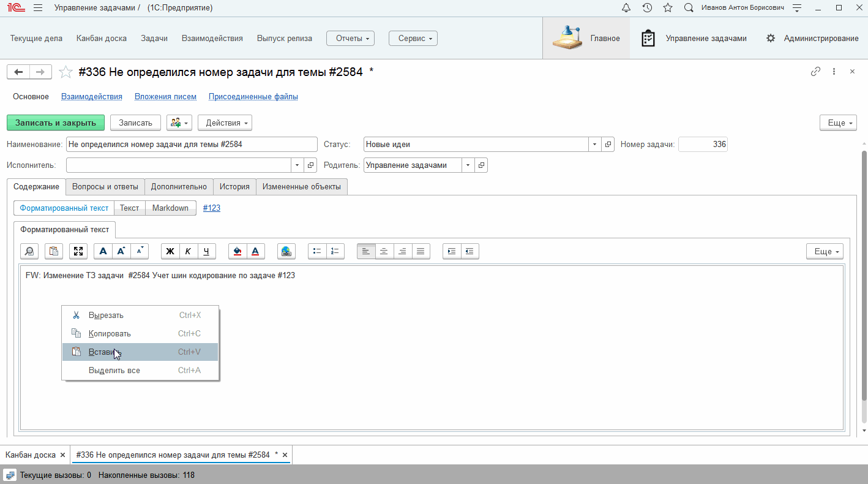Open the Родитель value form button
Image resolution: width=868 pixels, height=484 pixels.
(481, 165)
